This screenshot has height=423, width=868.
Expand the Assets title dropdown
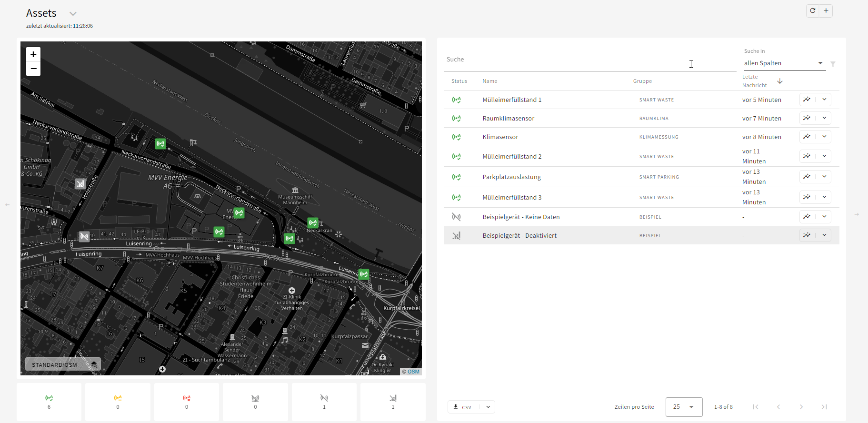73,14
